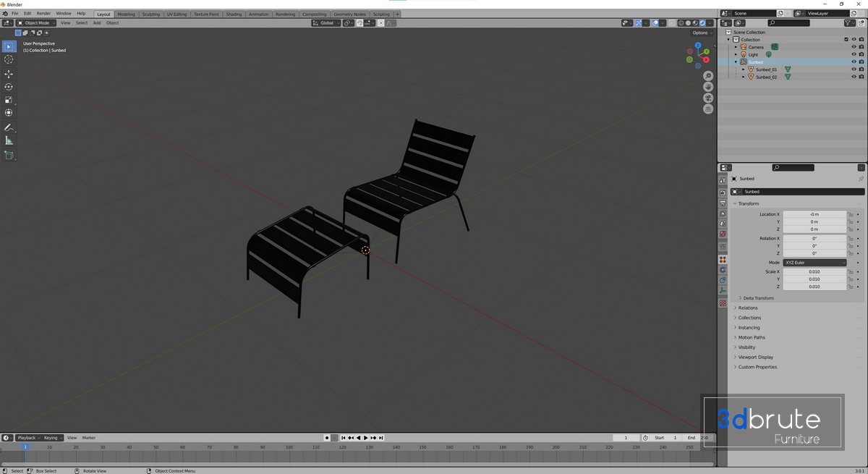Select the Rotate tool in the toolbar
This screenshot has height=474, width=868.
click(x=9, y=87)
